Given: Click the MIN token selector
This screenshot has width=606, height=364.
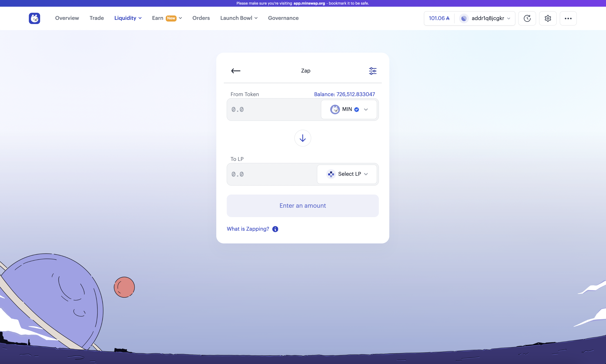Looking at the screenshot, I should point(349,109).
